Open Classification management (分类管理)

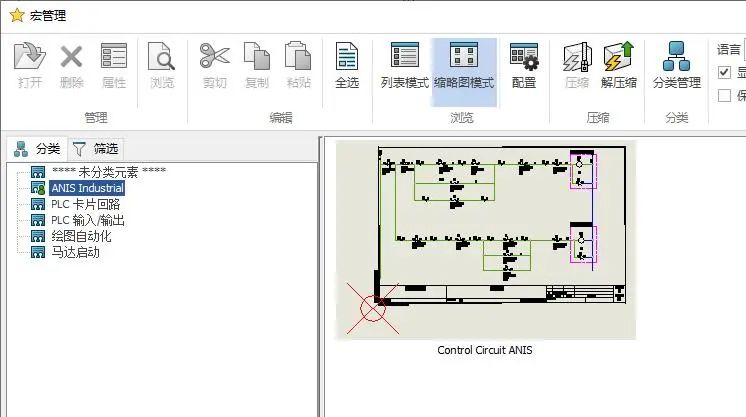point(677,66)
